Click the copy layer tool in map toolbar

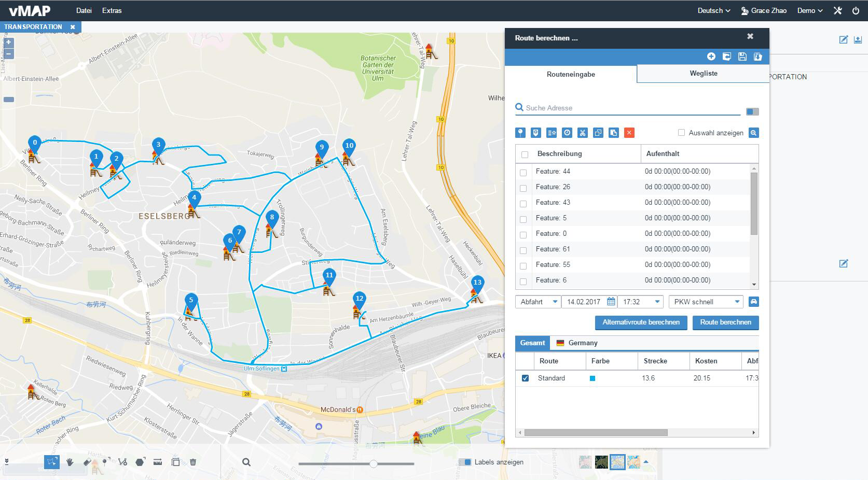[175, 462]
